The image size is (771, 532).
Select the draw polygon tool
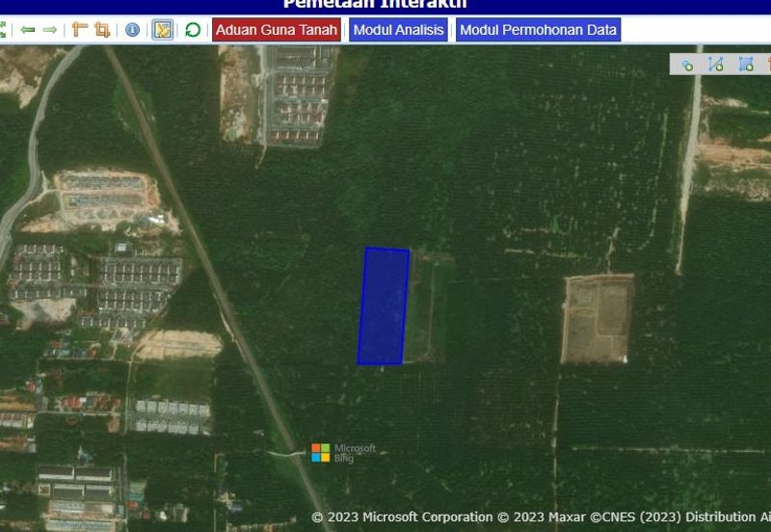pyautogui.click(x=745, y=65)
